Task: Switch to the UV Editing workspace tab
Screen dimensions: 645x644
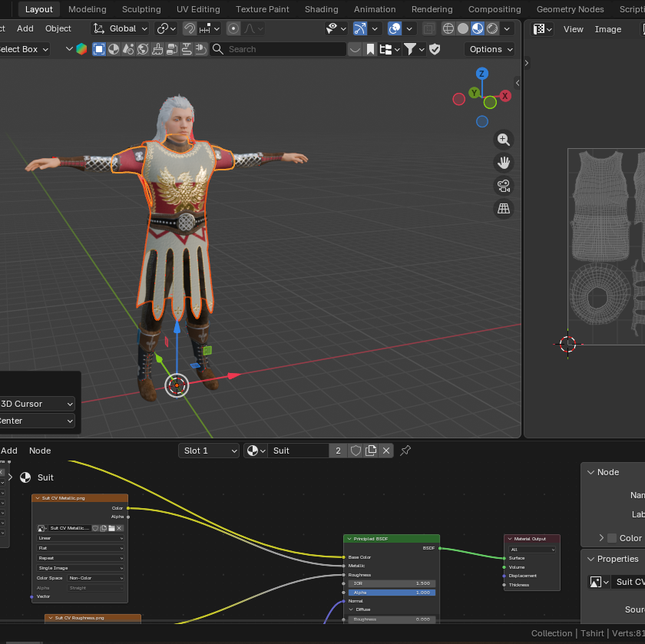Action: [x=198, y=9]
